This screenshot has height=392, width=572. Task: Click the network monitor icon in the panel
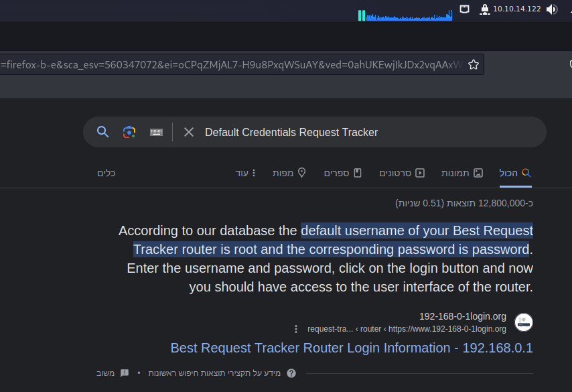click(x=464, y=9)
